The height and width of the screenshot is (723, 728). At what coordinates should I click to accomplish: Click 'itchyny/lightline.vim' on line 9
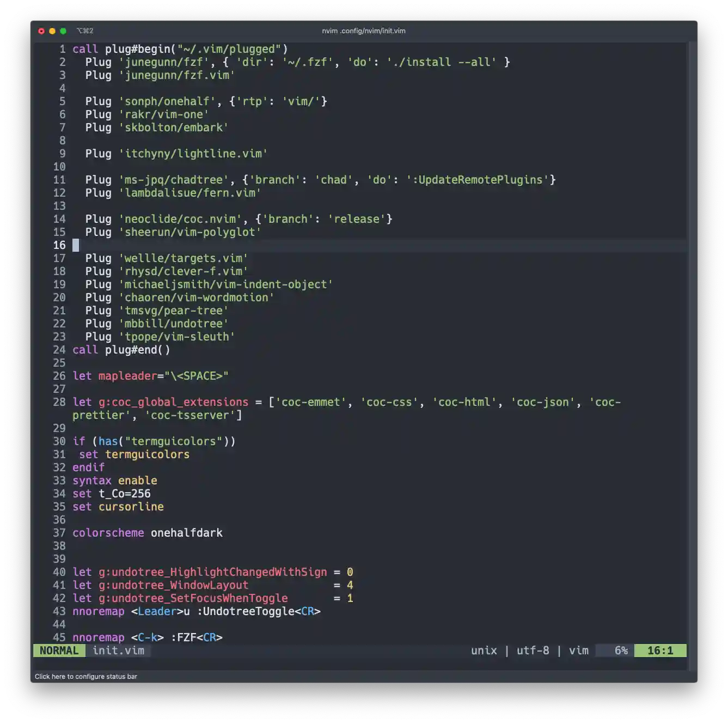point(193,154)
